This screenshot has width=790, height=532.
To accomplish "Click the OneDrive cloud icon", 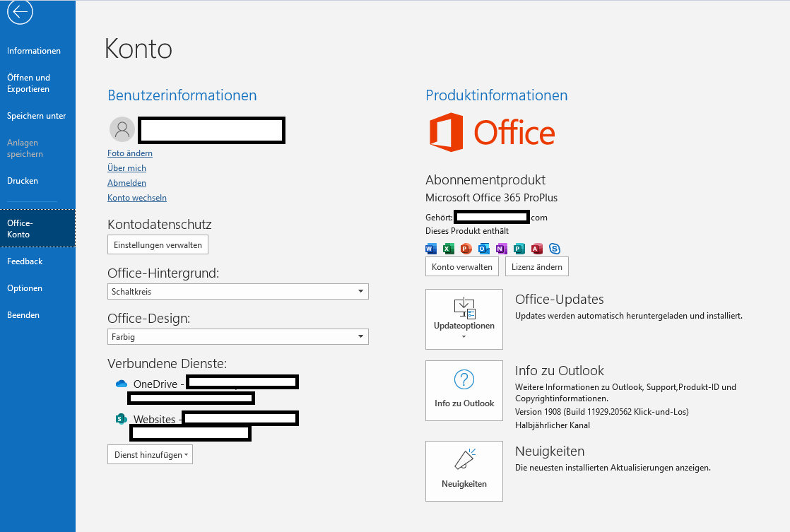I will [122, 384].
